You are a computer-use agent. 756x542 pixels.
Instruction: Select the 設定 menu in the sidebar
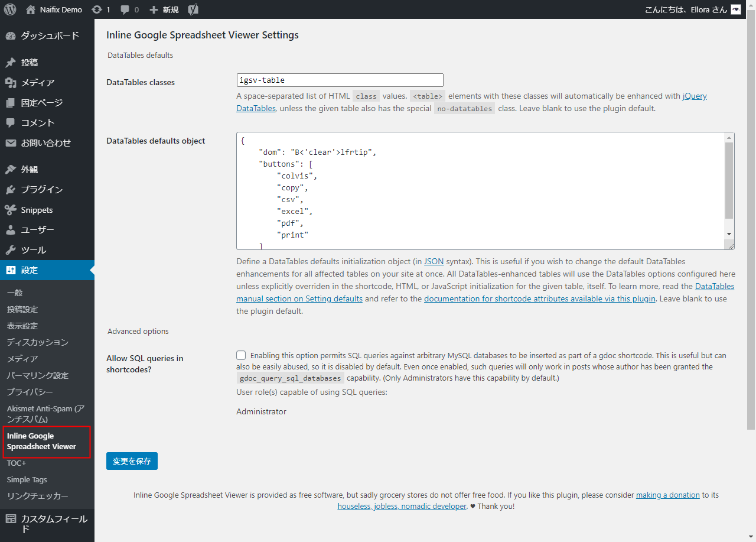[x=47, y=270]
